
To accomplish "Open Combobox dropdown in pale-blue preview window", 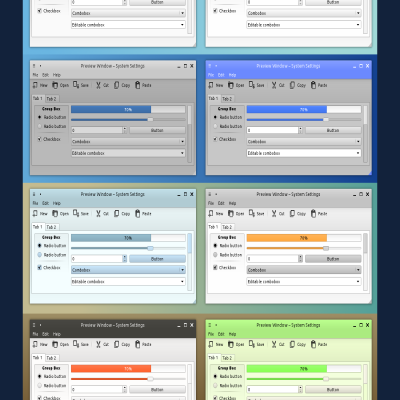I will 128,270.
